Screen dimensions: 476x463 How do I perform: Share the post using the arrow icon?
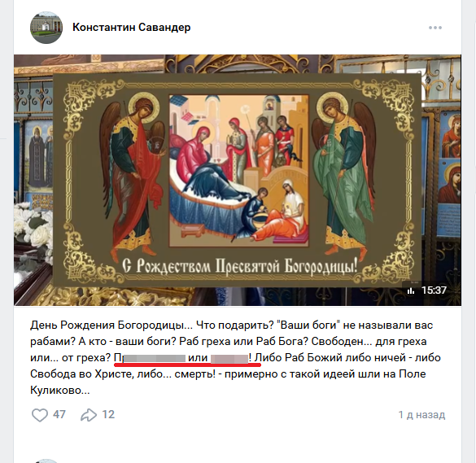pos(89,415)
